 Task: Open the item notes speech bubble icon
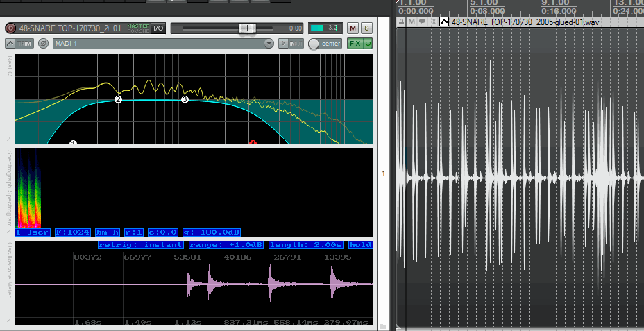click(x=422, y=22)
